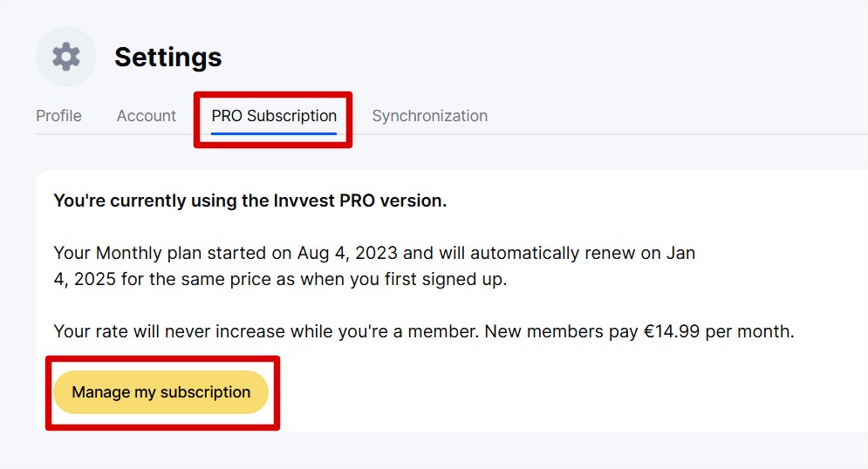
Task: Click the word 'member.' in rate sentence
Action: 443,331
